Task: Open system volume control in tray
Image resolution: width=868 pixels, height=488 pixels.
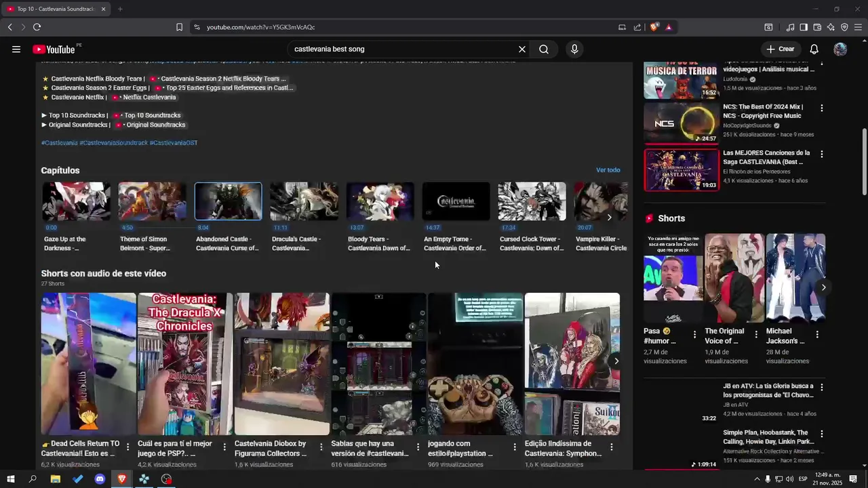Action: click(x=790, y=479)
